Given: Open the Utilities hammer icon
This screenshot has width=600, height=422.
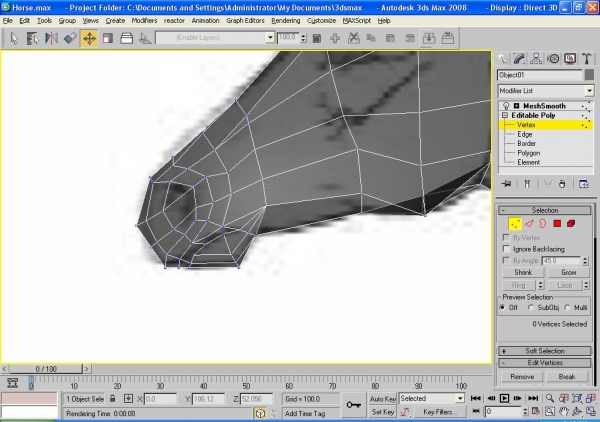Looking at the screenshot, I should (x=586, y=59).
